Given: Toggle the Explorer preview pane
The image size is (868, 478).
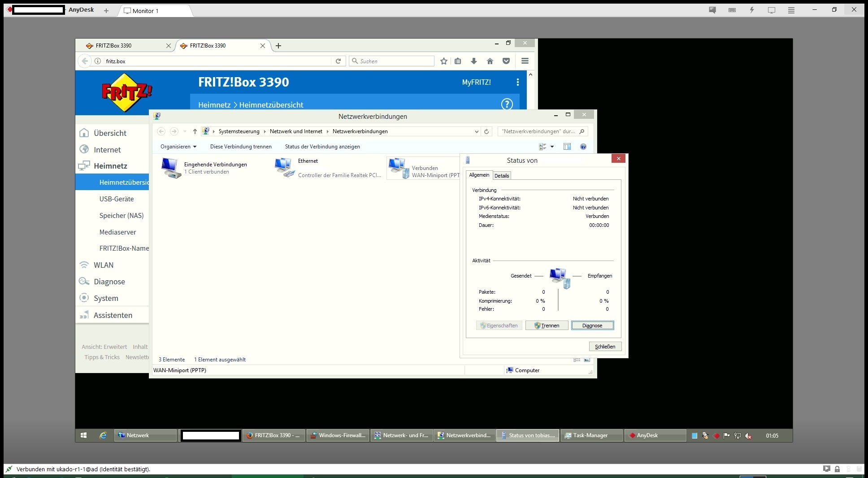Looking at the screenshot, I should click(567, 147).
